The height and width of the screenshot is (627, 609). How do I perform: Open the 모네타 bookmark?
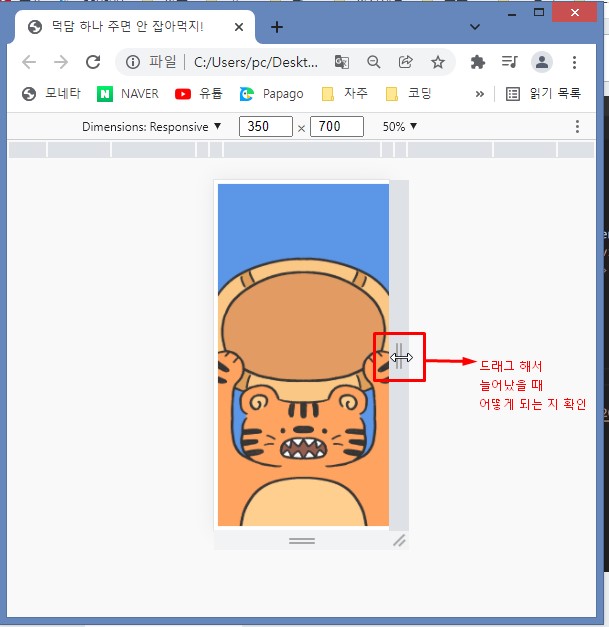point(51,94)
